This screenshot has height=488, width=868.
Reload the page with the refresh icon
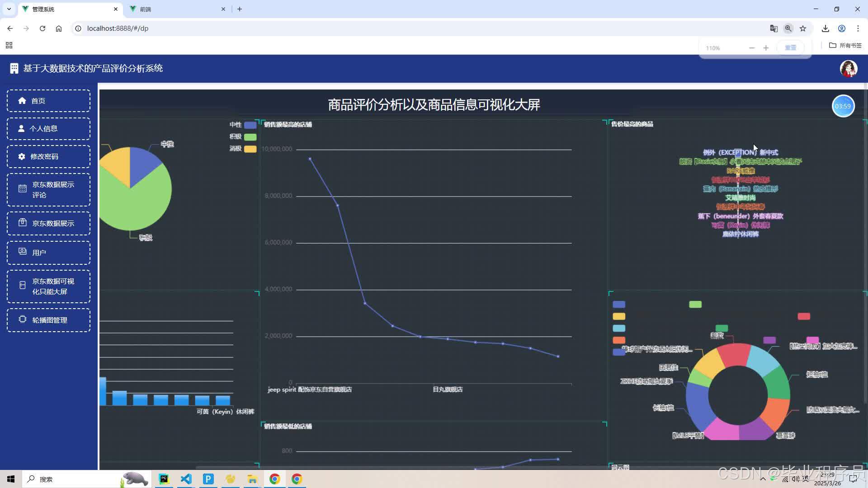[x=42, y=28]
